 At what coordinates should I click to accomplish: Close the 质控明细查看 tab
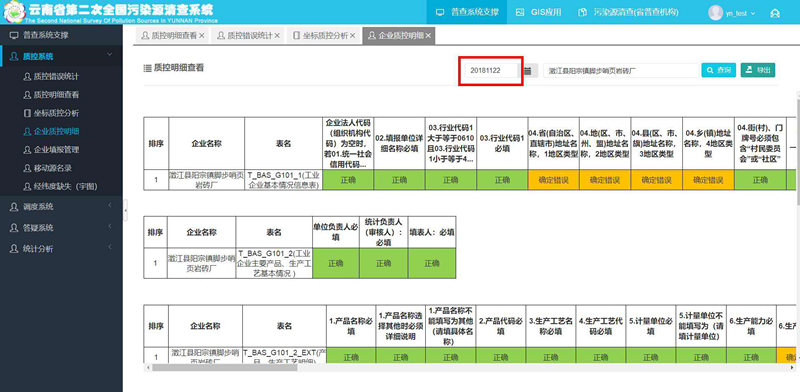tap(202, 36)
